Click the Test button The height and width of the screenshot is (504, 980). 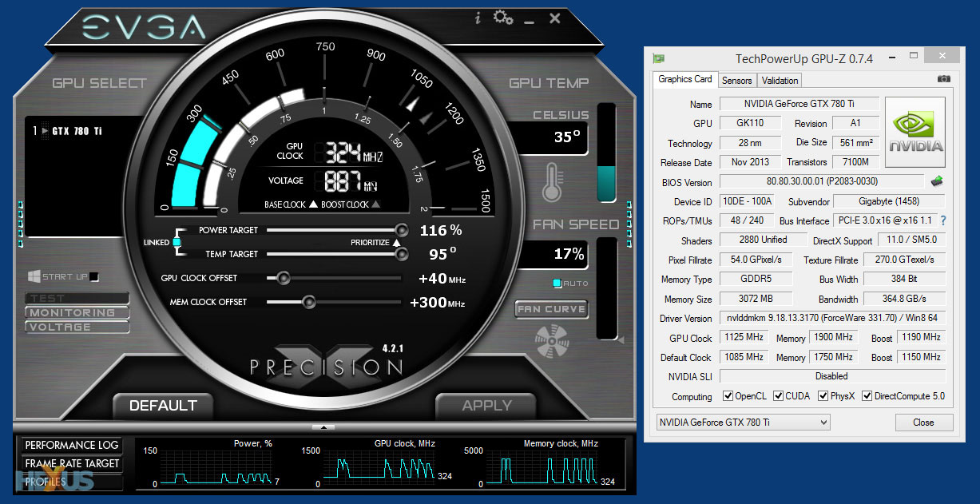tap(77, 298)
